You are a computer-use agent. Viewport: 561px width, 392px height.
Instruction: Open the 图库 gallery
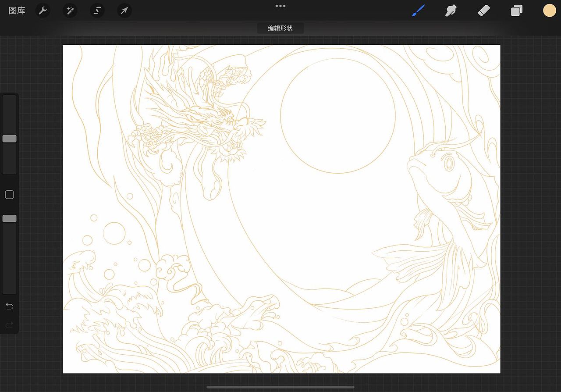pos(17,11)
